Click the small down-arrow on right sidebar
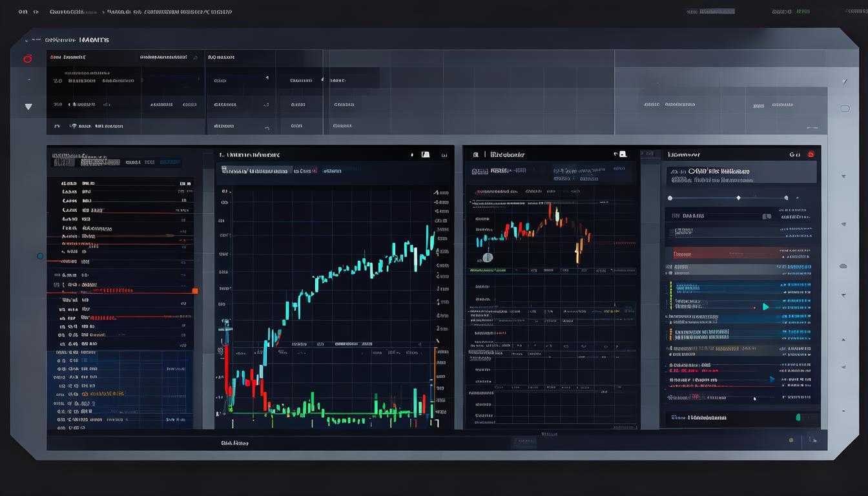 pyautogui.click(x=843, y=176)
